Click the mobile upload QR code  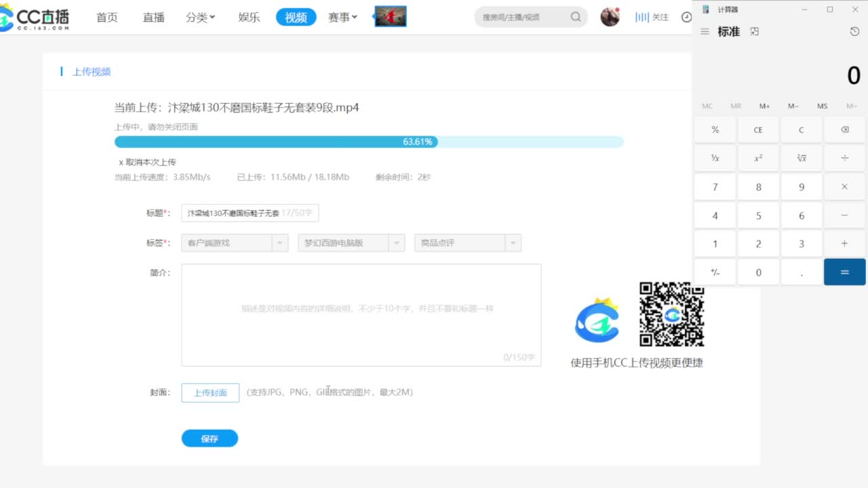click(671, 314)
